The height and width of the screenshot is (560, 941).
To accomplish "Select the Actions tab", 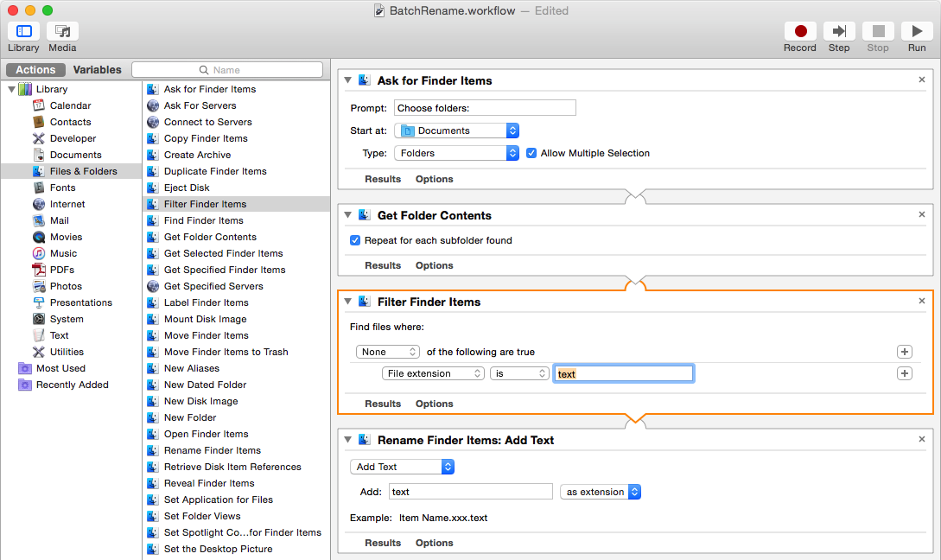I will coord(35,70).
